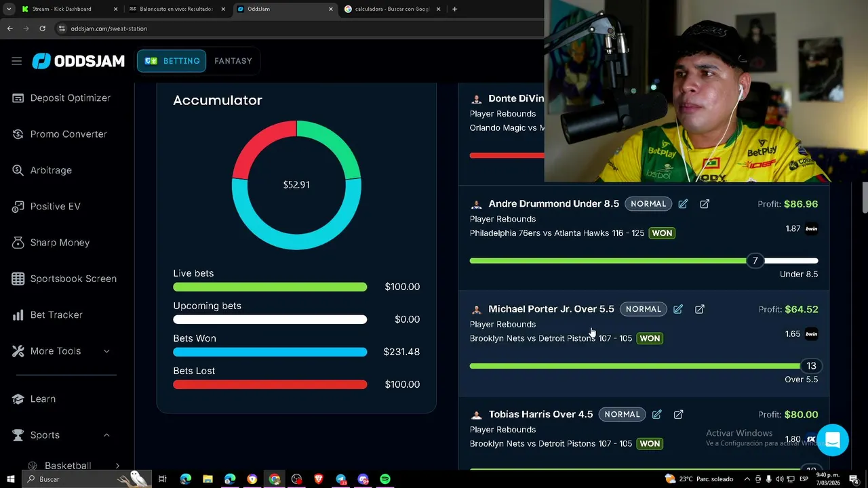Click the bwin logo on Michael Porter bet
This screenshot has width=868, height=488.
coord(812,334)
